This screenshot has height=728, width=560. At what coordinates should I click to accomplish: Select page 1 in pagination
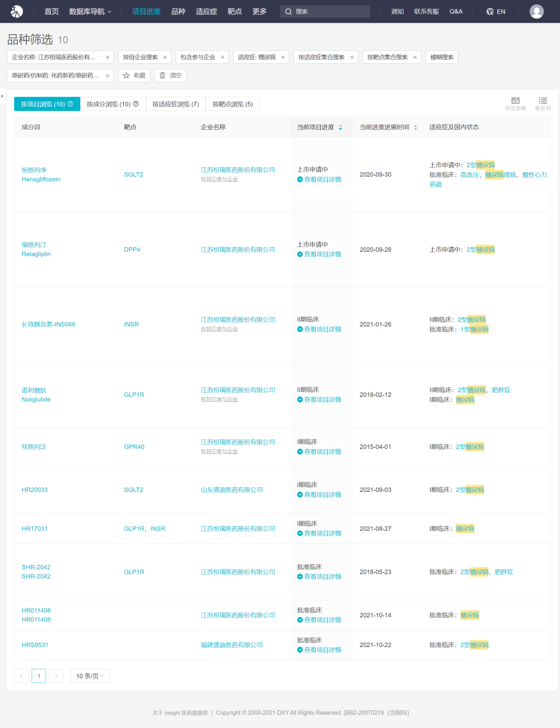(x=39, y=676)
